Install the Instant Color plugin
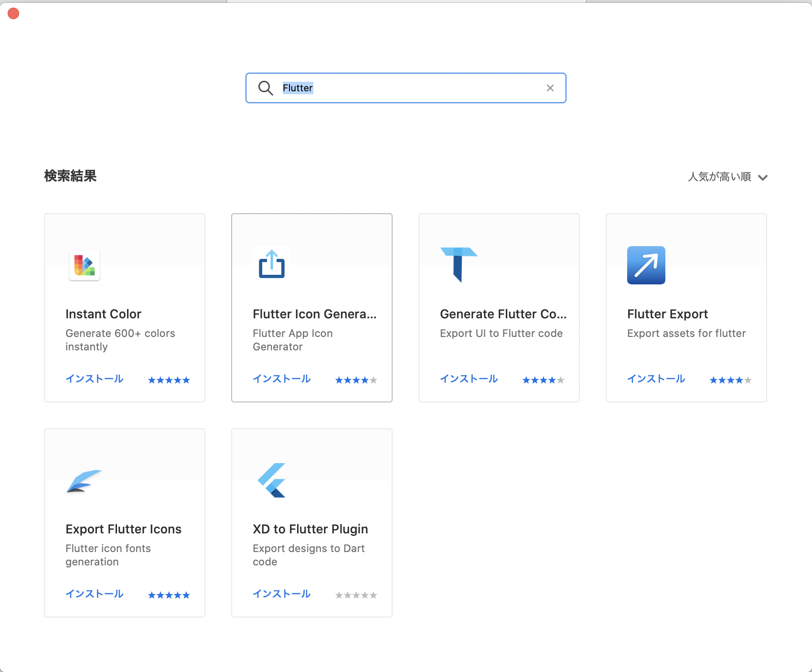The image size is (812, 672). tap(95, 379)
